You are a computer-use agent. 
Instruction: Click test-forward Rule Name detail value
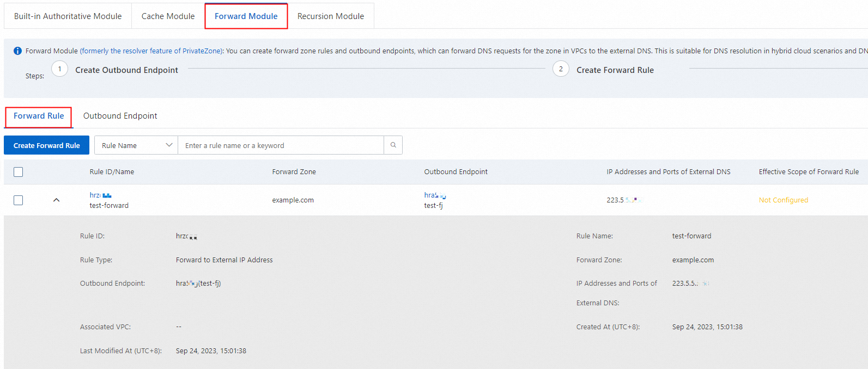click(x=691, y=236)
